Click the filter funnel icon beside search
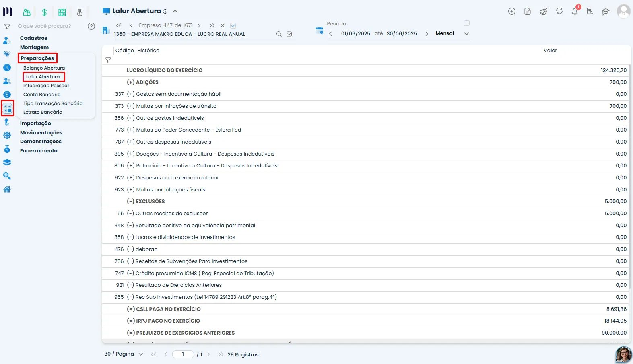Screen dimensions: 633x364 pos(7,27)
